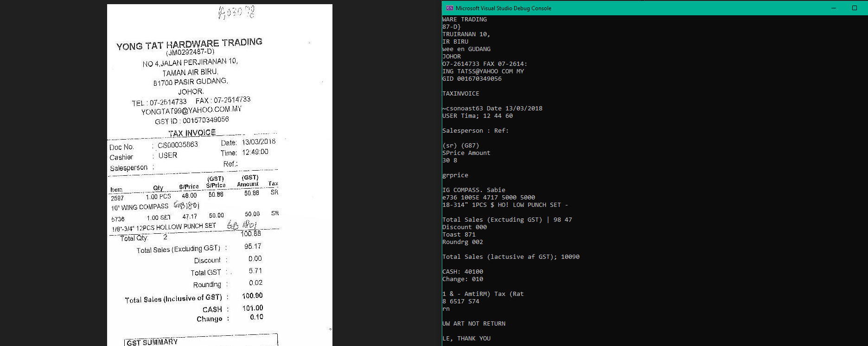Minimize the Visual Studio Debug Console
The height and width of the screenshot is (346, 868).
coord(834,8)
